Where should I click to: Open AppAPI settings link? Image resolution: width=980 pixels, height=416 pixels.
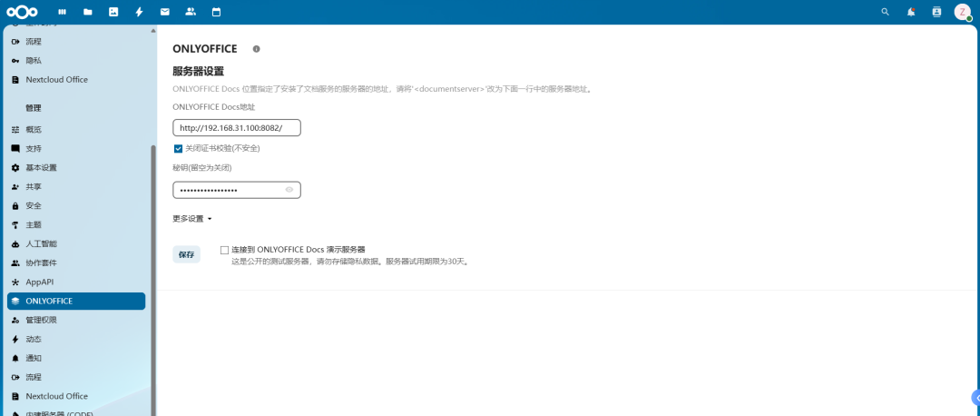click(76, 282)
